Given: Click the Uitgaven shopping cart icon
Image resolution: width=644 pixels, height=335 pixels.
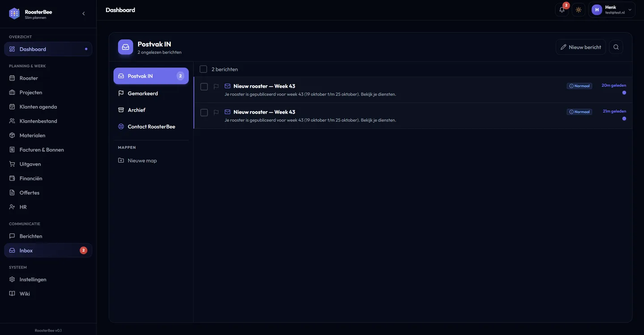Looking at the screenshot, I should [12, 164].
